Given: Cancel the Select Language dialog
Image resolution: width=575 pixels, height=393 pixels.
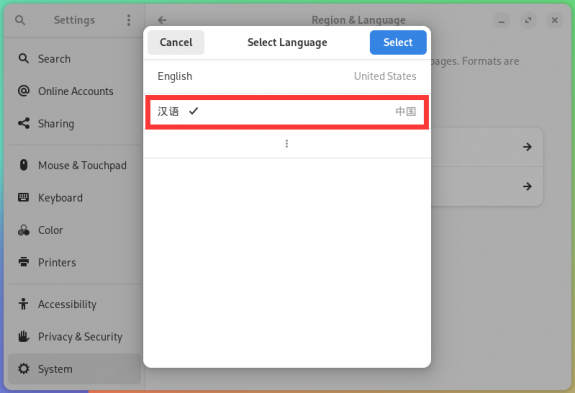Looking at the screenshot, I should [176, 43].
